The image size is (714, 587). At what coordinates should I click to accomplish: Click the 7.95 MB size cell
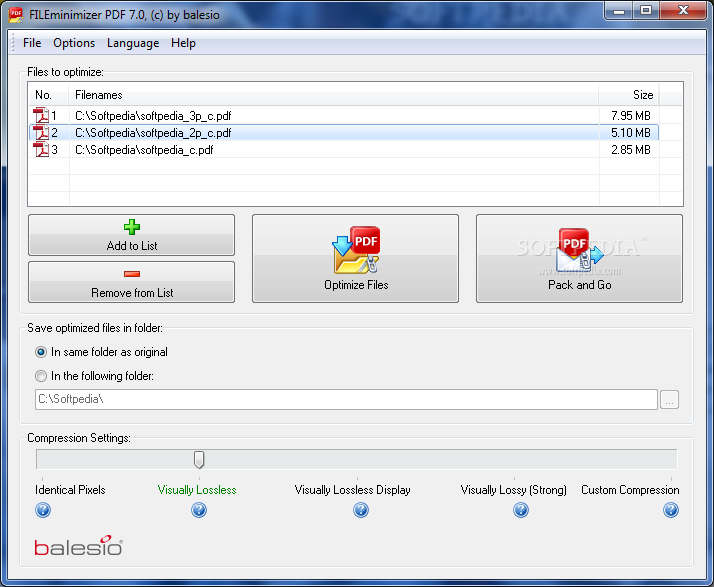(x=631, y=116)
